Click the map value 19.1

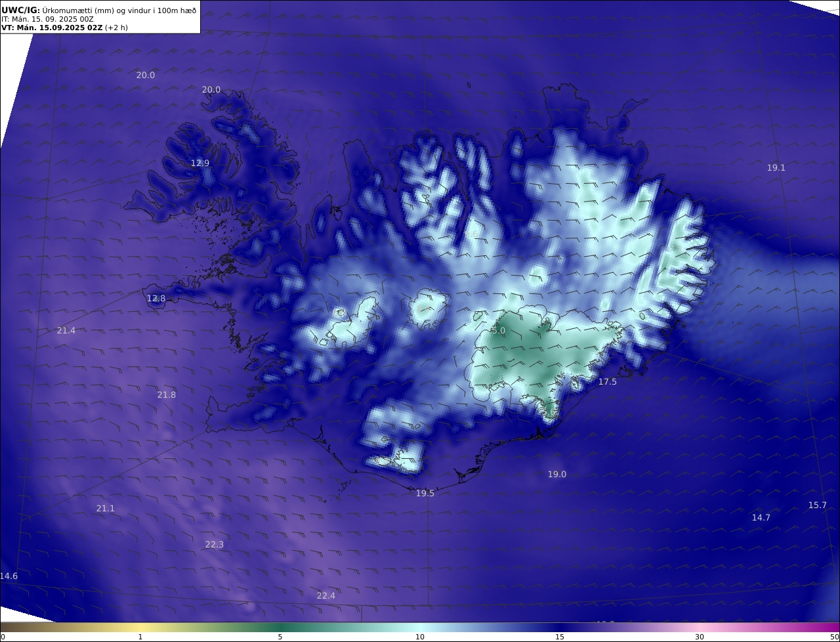pyautogui.click(x=776, y=167)
